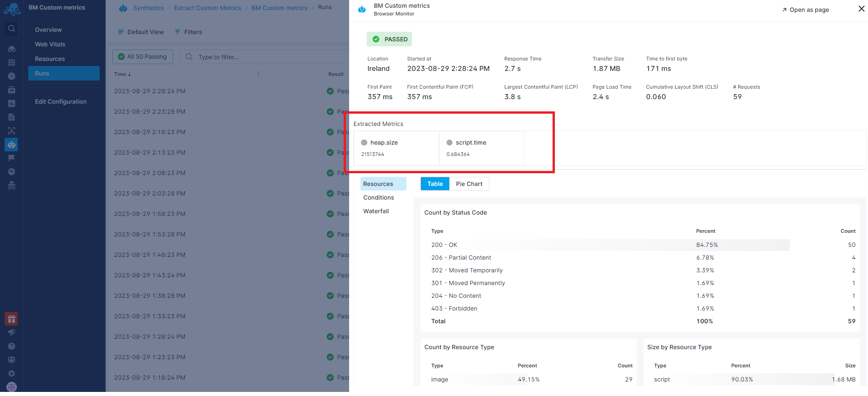Go to Extract Custom Metrics breadcrumb

(208, 8)
